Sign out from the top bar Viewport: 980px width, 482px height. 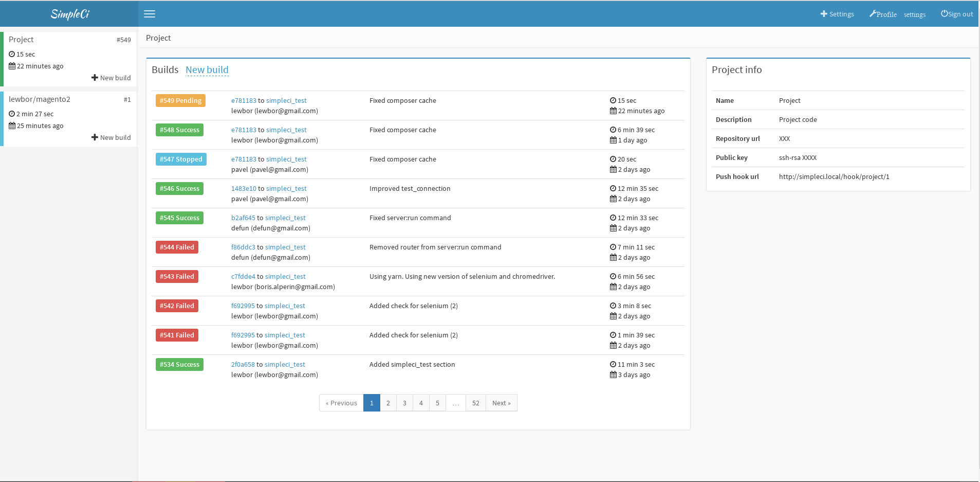click(x=957, y=14)
